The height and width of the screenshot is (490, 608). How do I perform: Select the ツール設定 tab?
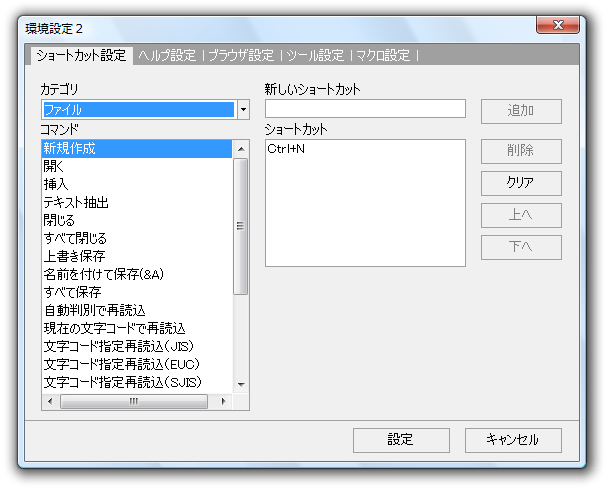[x=315, y=55]
